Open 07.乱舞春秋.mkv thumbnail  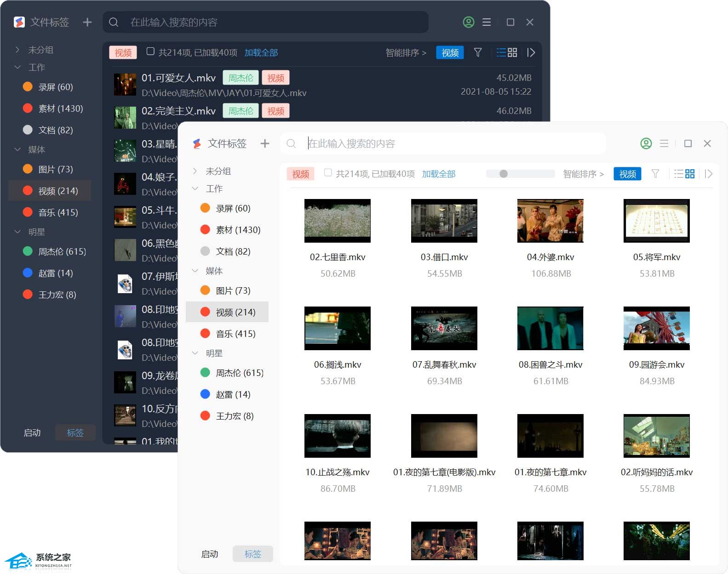click(444, 328)
